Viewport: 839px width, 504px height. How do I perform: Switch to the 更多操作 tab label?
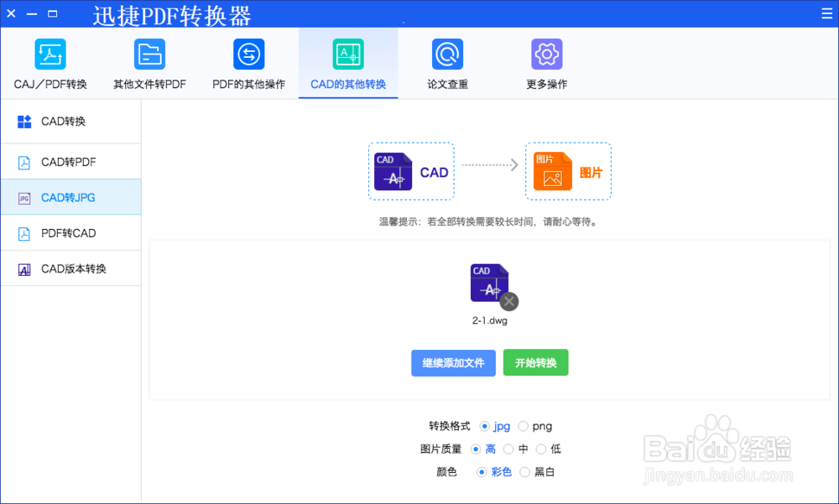click(x=547, y=85)
